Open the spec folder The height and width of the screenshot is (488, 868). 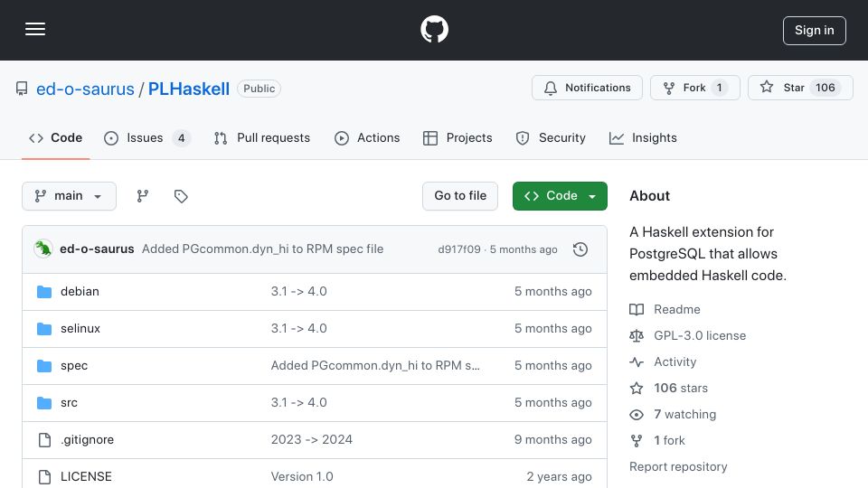pos(74,366)
